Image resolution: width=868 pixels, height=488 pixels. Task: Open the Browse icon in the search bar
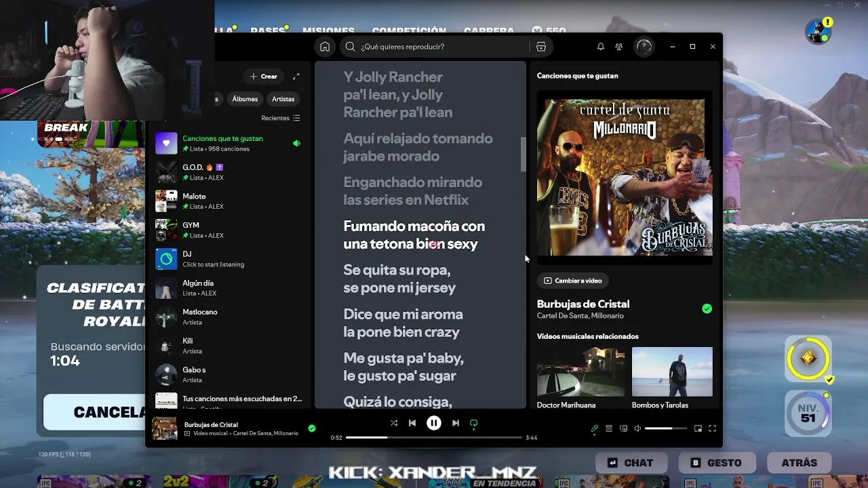(x=540, y=47)
